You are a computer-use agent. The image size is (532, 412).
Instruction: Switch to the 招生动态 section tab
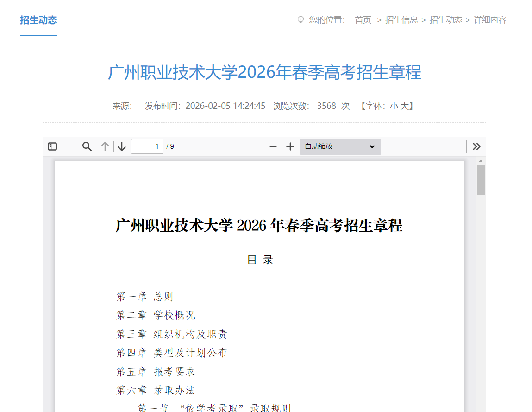click(38, 20)
